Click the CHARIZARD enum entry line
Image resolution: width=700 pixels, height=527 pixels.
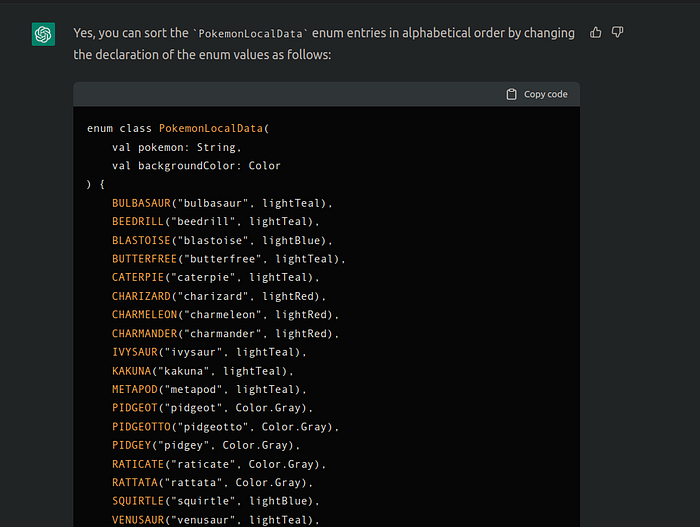[x=219, y=296]
